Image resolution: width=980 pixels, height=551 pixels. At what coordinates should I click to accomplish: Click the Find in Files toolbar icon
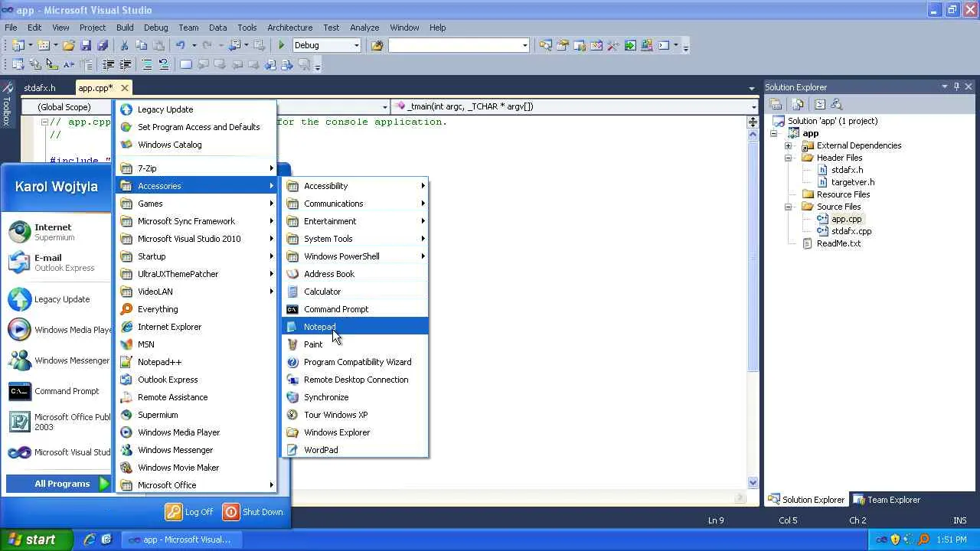377,45
